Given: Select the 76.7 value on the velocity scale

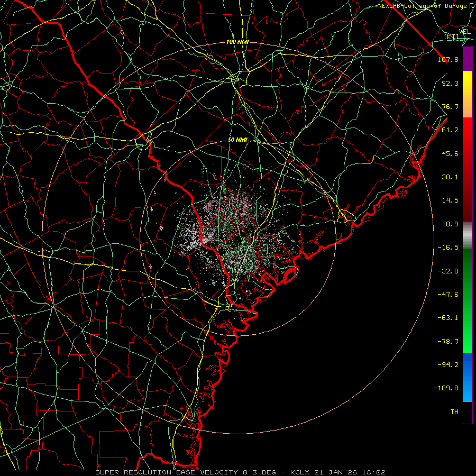Looking at the screenshot, I should pos(450,106).
